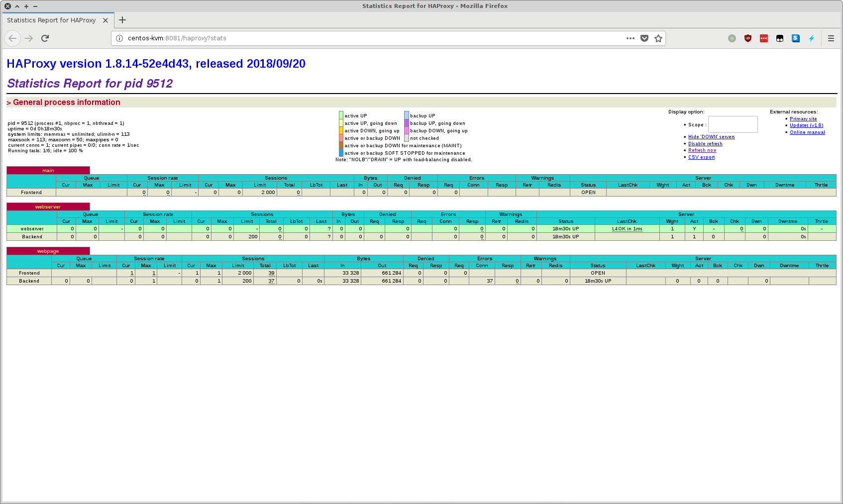Click the Statistics Report for pid 9512 heading

[90, 84]
